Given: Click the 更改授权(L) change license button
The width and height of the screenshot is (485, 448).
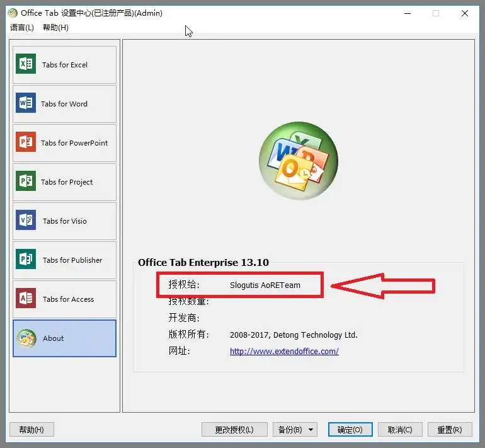Looking at the screenshot, I should [234, 430].
